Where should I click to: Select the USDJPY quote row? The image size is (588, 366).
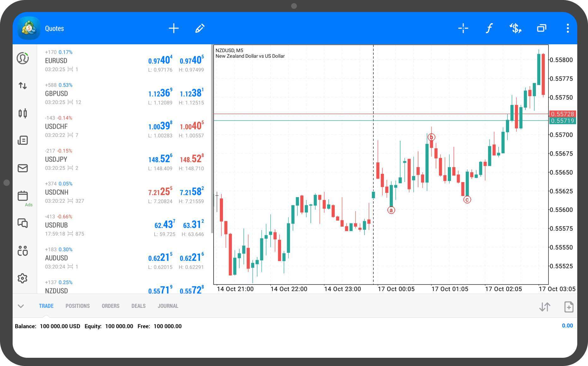coord(124,159)
